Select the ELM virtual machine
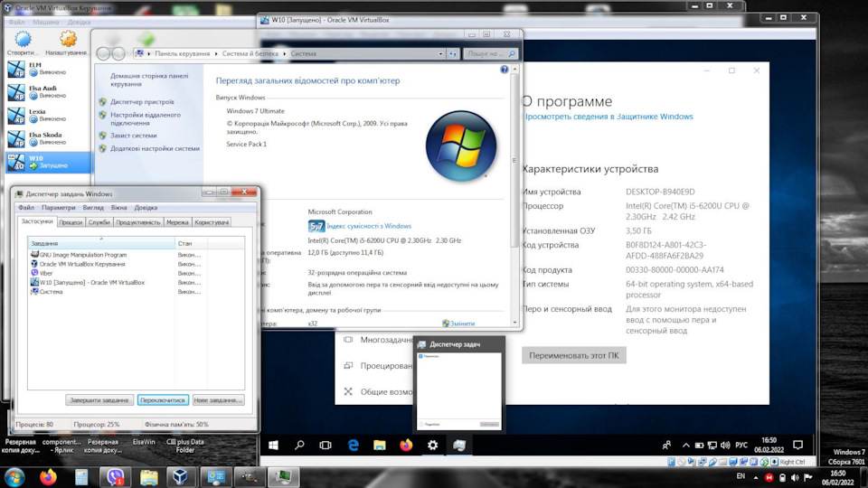The width and height of the screenshot is (868, 488). [x=48, y=69]
